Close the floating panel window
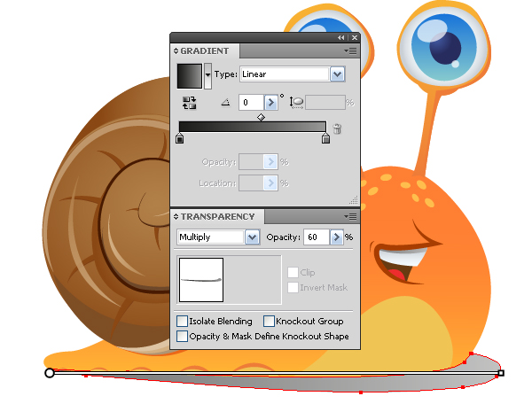This screenshot has height=404, width=532. tap(355, 37)
